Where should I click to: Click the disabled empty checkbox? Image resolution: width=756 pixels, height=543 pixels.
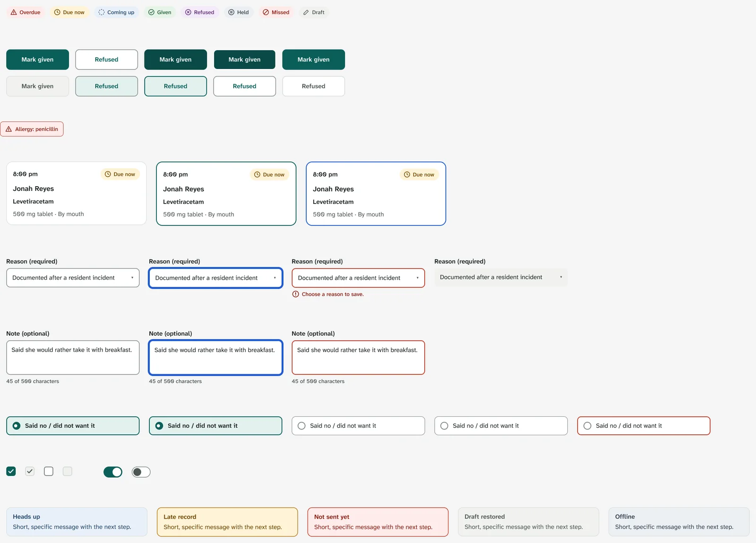click(68, 471)
